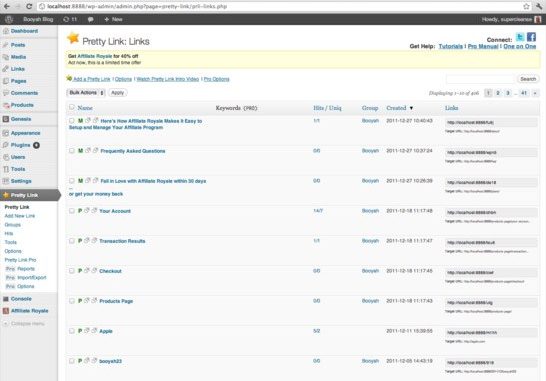Open Add New Link submenu item
546x381 pixels.
(x=20, y=216)
